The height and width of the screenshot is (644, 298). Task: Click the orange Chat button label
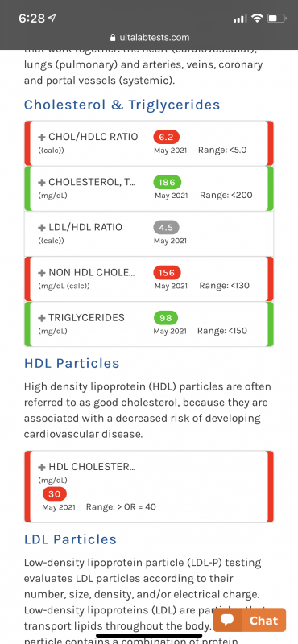(x=264, y=620)
